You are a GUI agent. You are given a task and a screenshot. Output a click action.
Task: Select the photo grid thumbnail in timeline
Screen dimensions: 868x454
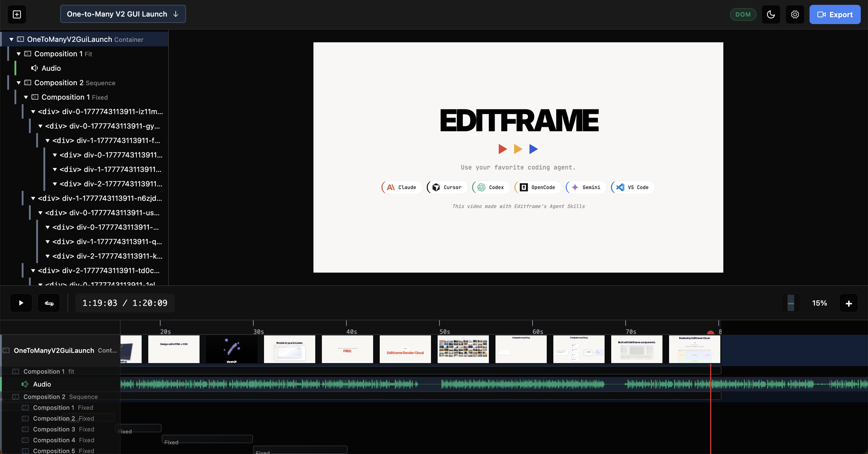463,349
